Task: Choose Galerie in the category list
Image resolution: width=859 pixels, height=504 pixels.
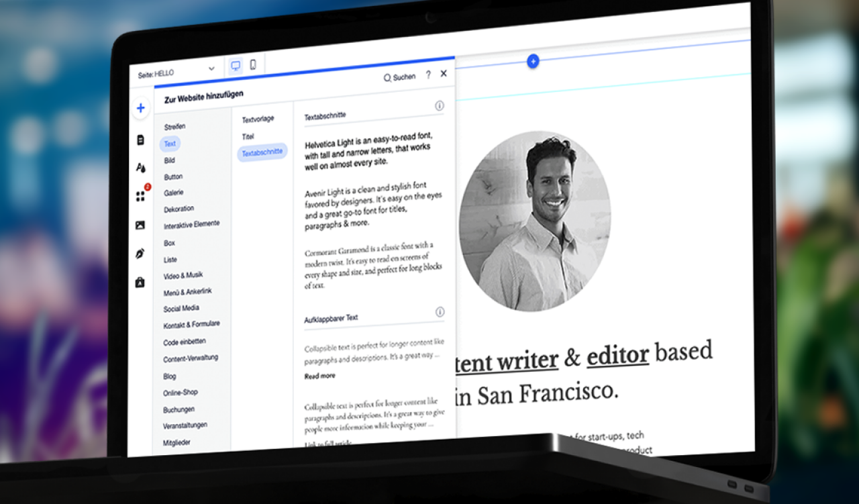Action: point(173,193)
